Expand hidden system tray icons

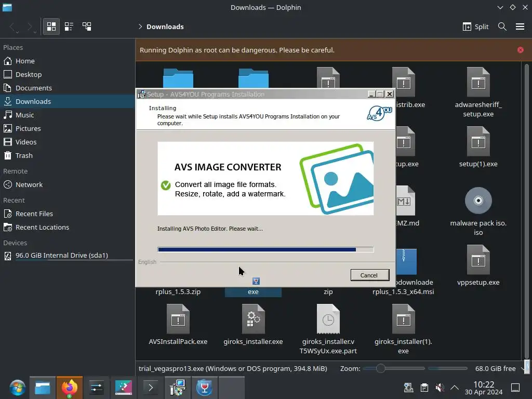(x=455, y=388)
